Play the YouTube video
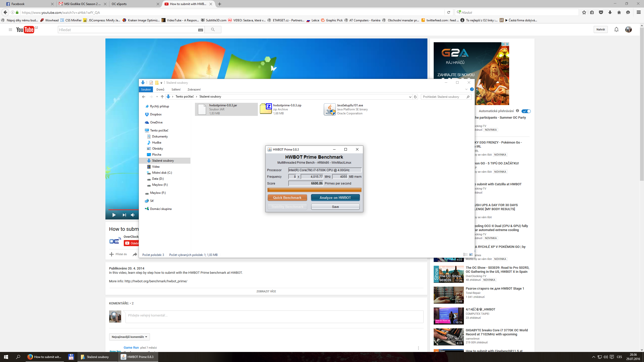This screenshot has width=644, height=362. click(x=114, y=215)
